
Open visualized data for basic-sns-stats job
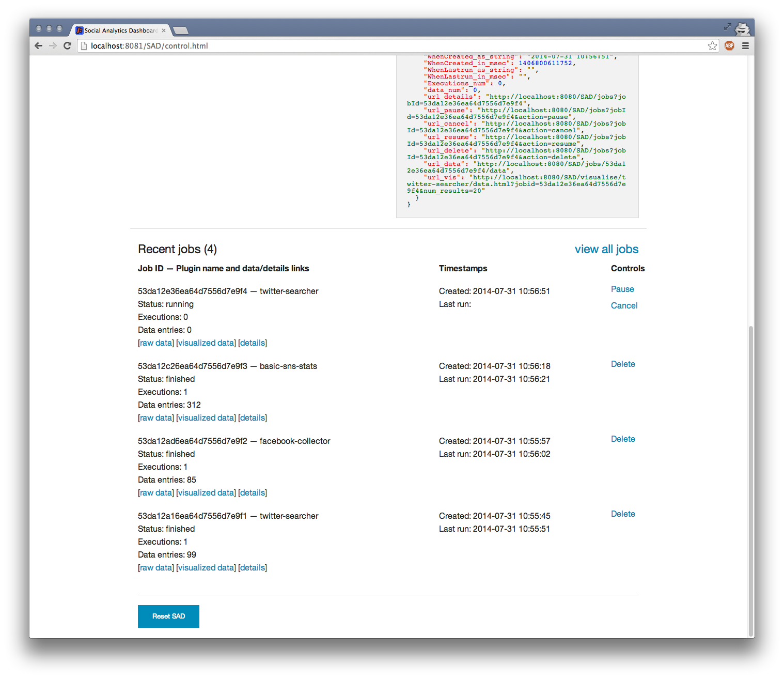click(x=206, y=418)
